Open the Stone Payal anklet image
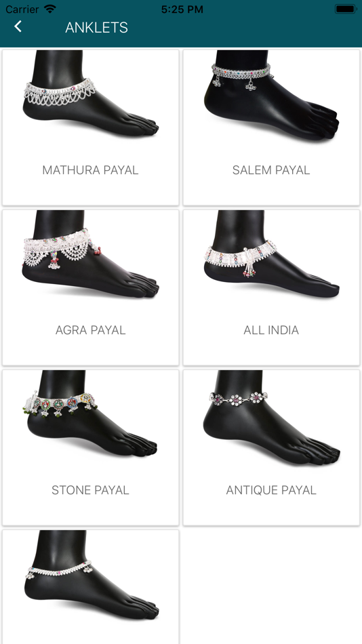This screenshot has width=362, height=644. point(90,414)
